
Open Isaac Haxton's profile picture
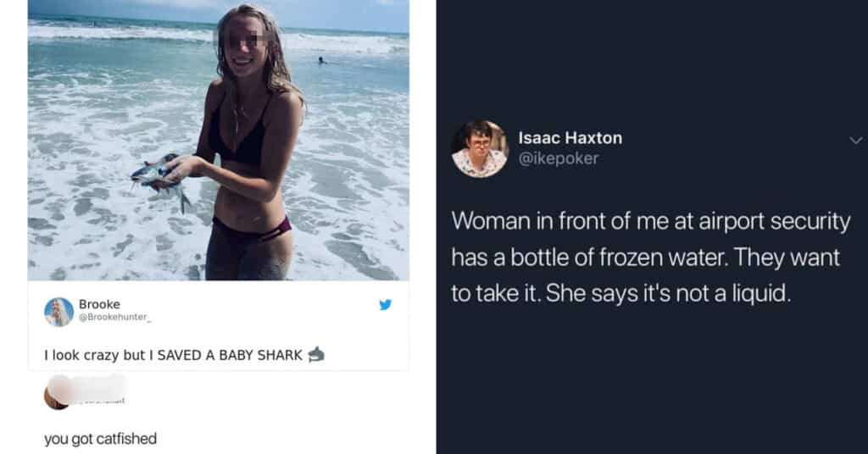click(x=480, y=149)
